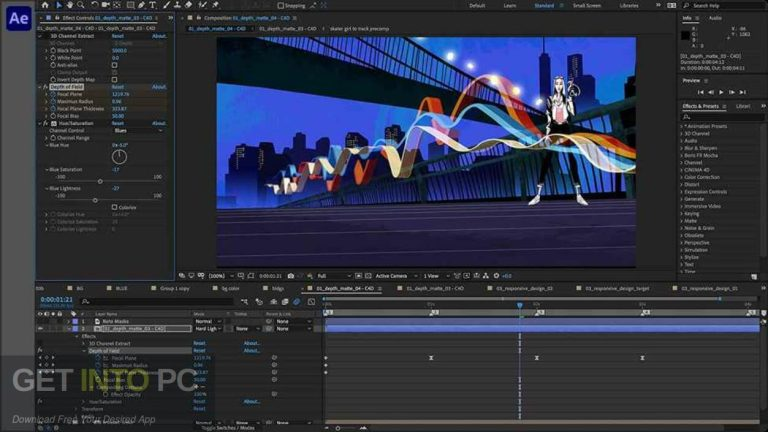The height and width of the screenshot is (432, 768).
Task: Open the bg color timeline tab
Action: pos(230,288)
